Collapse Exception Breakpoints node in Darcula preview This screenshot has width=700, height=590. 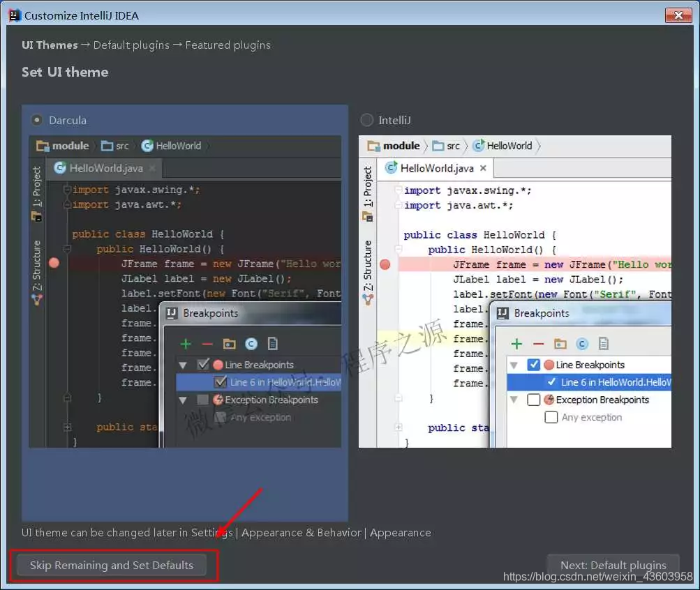[x=183, y=400]
